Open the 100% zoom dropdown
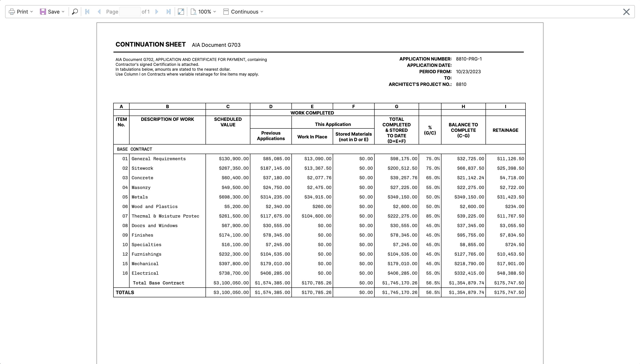The width and height of the screenshot is (640, 364). (204, 12)
